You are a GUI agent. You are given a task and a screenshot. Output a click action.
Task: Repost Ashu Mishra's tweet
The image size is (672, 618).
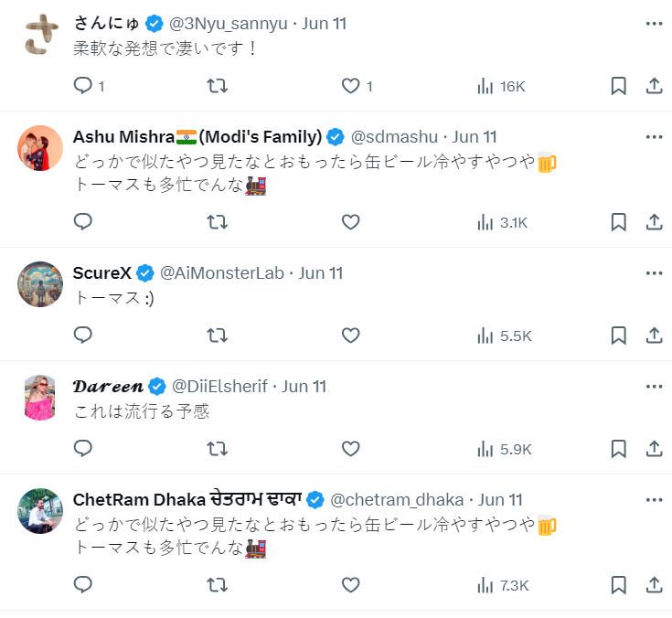click(x=217, y=222)
